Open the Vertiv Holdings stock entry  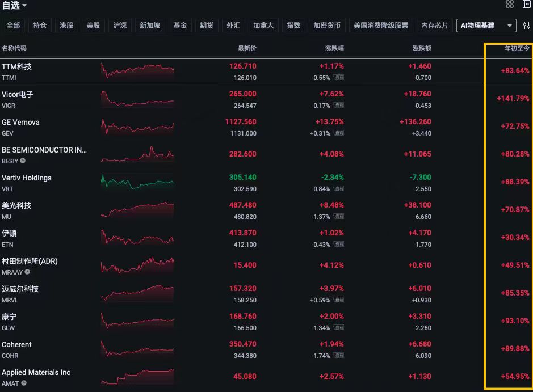tap(27, 178)
